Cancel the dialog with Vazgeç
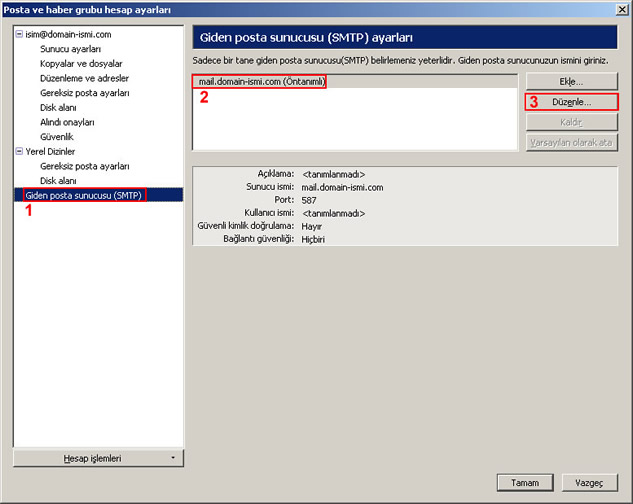The width and height of the screenshot is (633, 504). [588, 481]
